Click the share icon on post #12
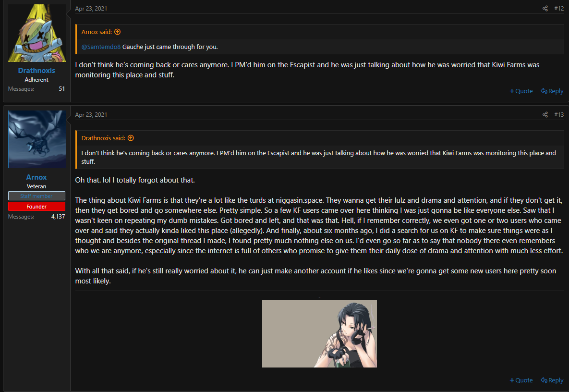 tap(545, 8)
